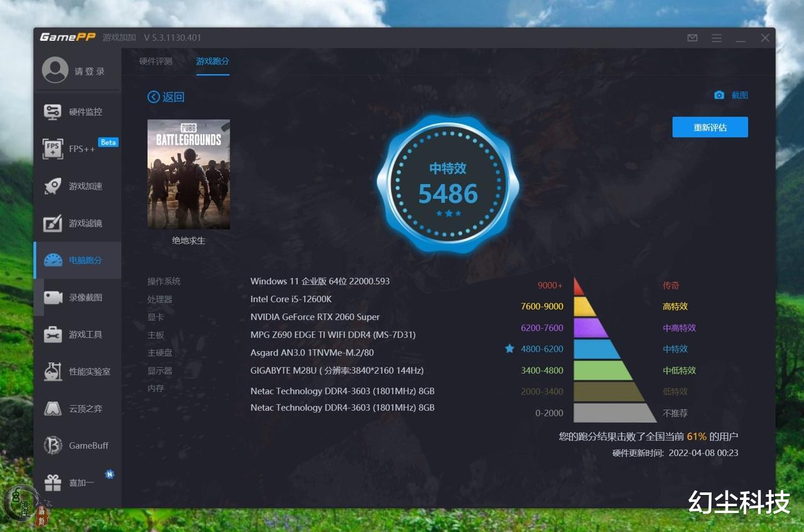This screenshot has width=804, height=532.
Task: Select 游戏工具 in the sidebar
Action: click(85, 334)
